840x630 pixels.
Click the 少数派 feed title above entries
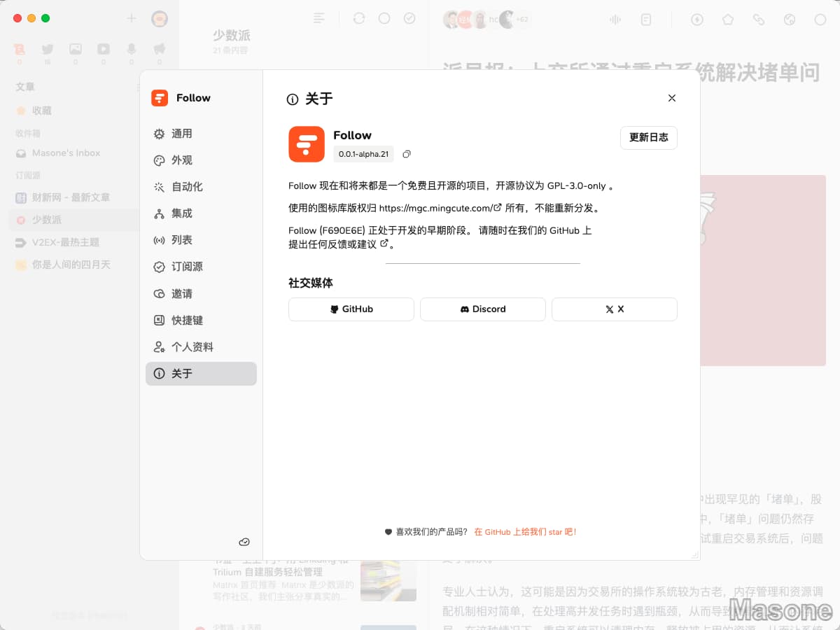(x=232, y=35)
